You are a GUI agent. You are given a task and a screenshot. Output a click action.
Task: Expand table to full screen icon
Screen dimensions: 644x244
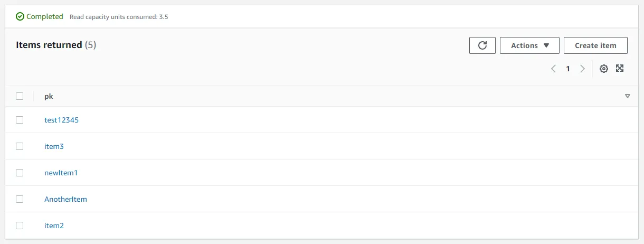click(620, 68)
